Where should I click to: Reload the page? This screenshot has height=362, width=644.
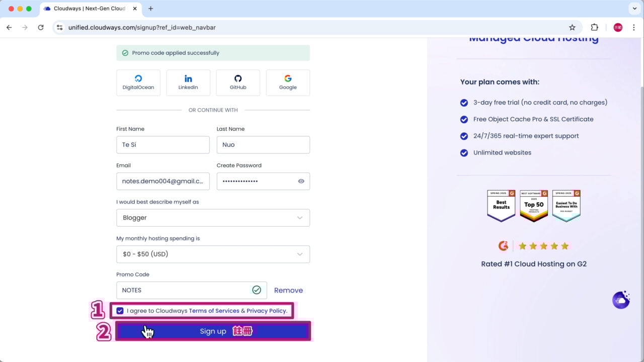pyautogui.click(x=41, y=28)
